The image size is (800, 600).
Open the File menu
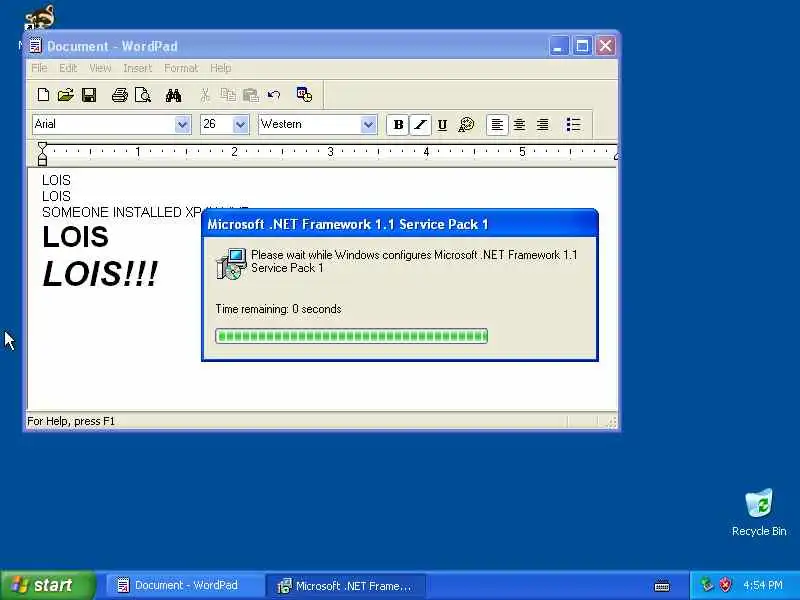coord(39,68)
